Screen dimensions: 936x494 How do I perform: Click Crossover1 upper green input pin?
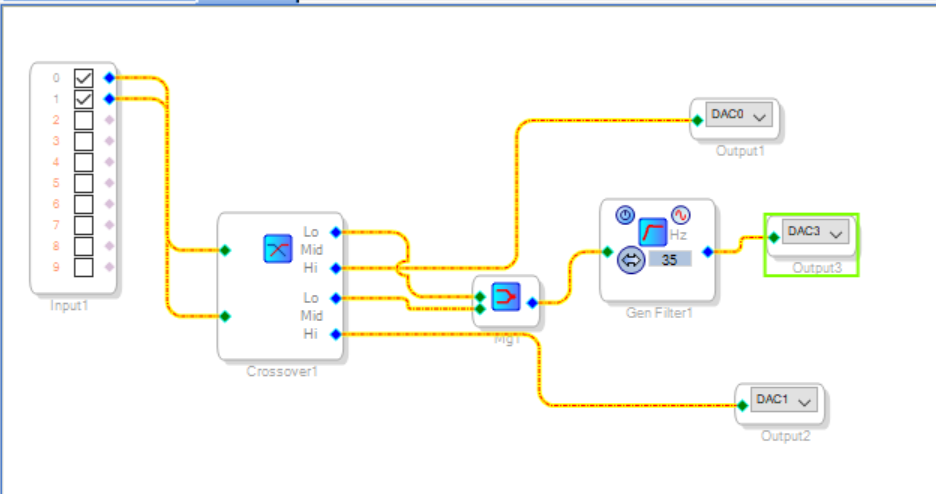tap(225, 250)
